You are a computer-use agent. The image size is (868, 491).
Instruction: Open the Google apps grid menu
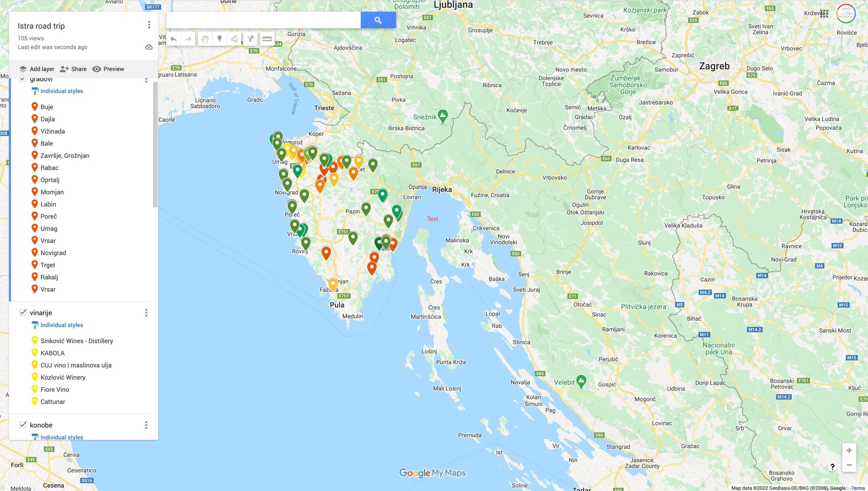tap(825, 14)
